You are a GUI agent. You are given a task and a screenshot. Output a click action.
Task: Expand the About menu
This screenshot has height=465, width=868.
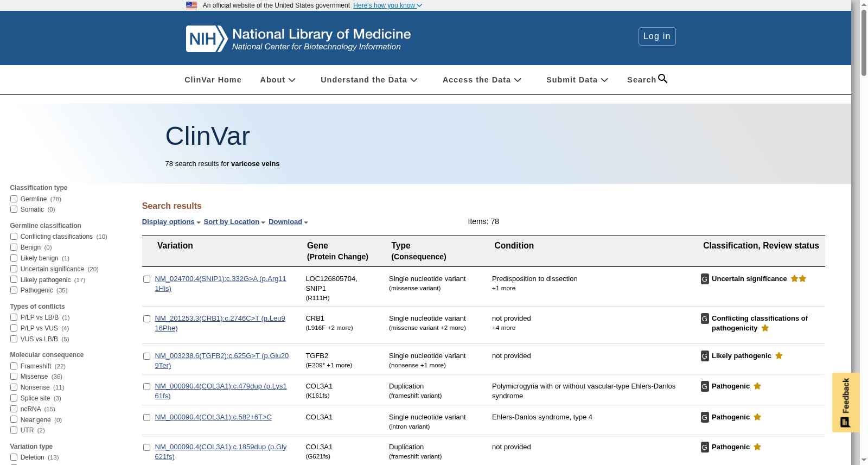click(x=278, y=80)
